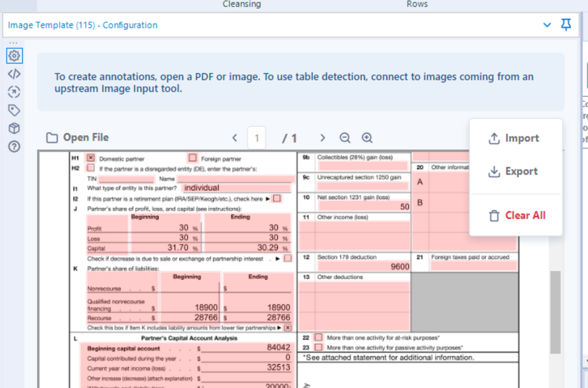
Task: Click the page number input field
Action: [257, 138]
